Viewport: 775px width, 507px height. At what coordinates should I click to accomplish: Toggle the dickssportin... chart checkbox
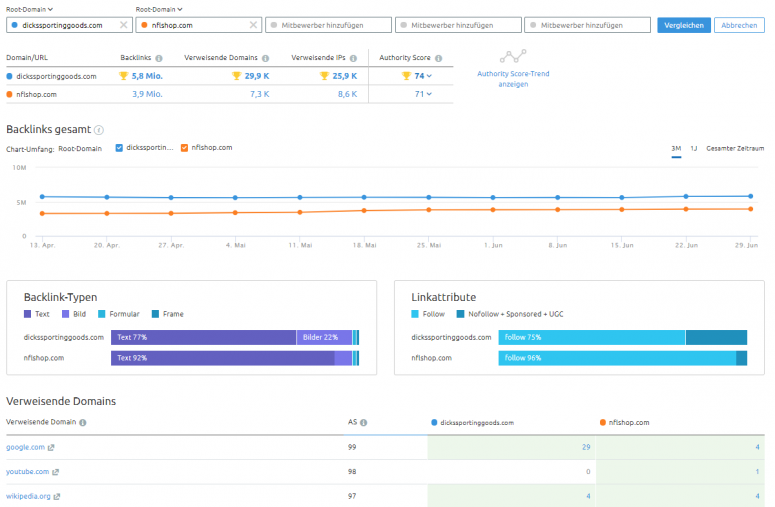point(119,148)
